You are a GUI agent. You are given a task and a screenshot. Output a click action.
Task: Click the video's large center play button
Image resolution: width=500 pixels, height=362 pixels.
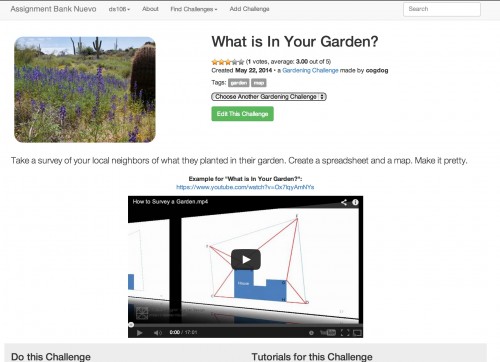246,259
